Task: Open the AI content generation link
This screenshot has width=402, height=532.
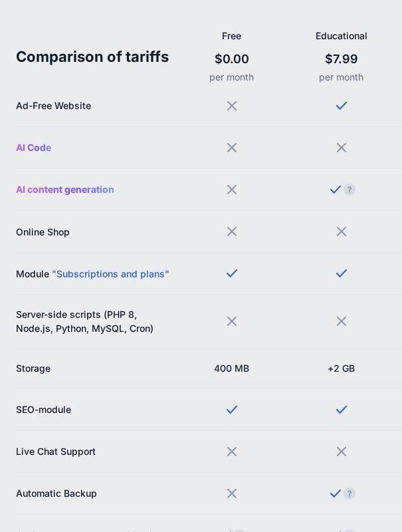Action: point(65,190)
